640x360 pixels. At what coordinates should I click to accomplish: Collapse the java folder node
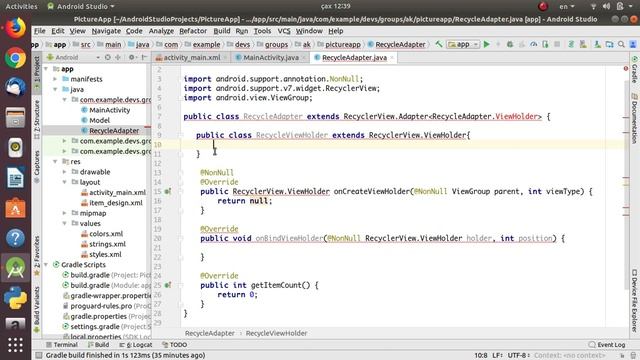point(55,89)
